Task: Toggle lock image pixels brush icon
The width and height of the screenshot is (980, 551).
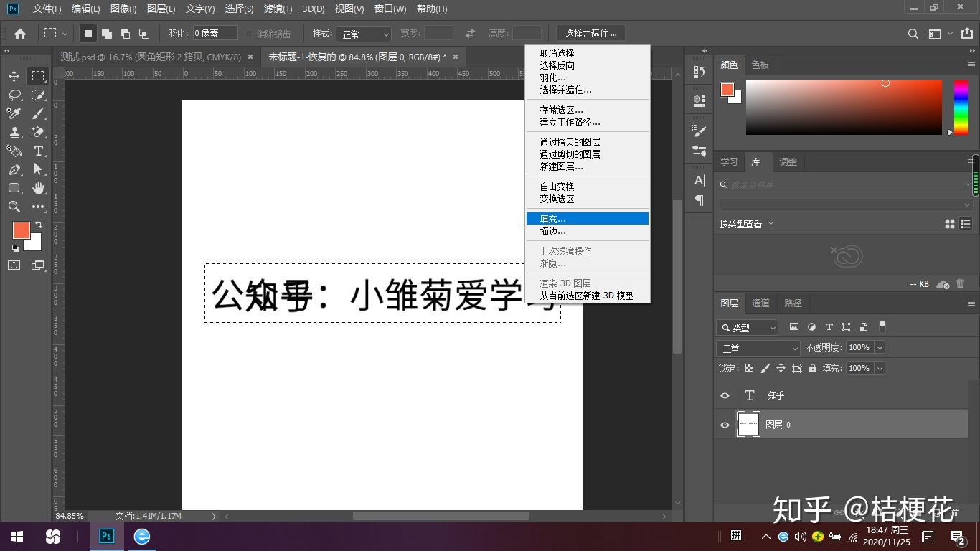Action: tap(765, 368)
